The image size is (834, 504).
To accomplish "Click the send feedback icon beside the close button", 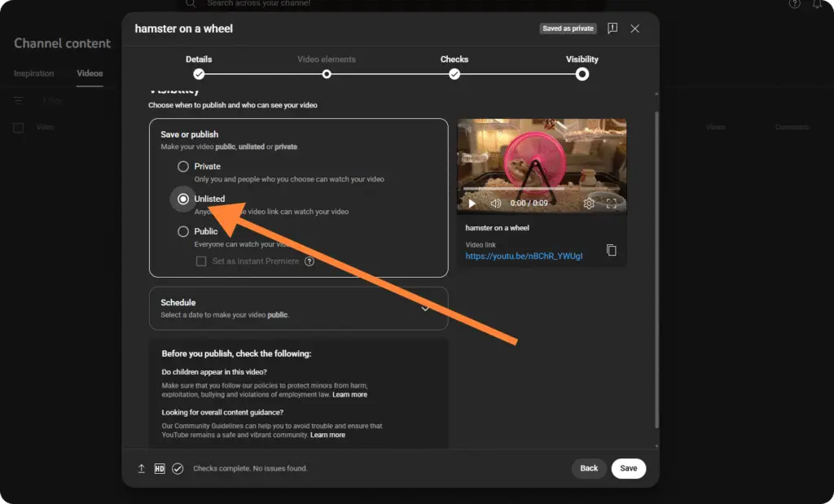I will tap(612, 28).
